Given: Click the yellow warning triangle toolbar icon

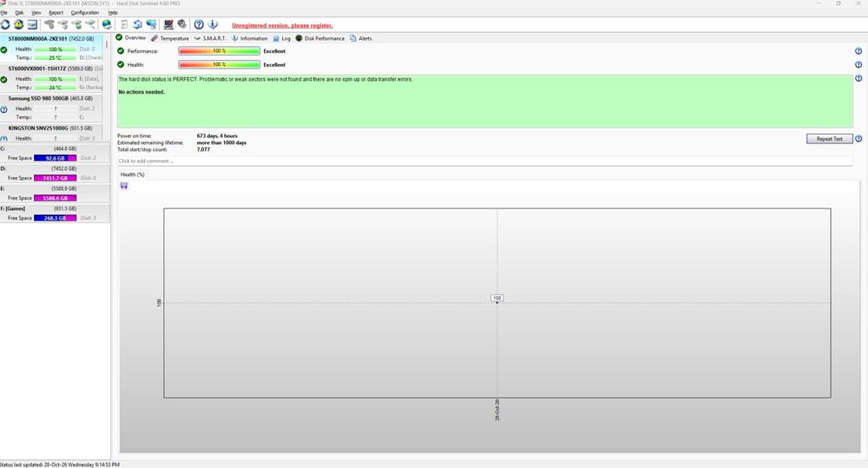Looking at the screenshot, I should coord(19,24).
